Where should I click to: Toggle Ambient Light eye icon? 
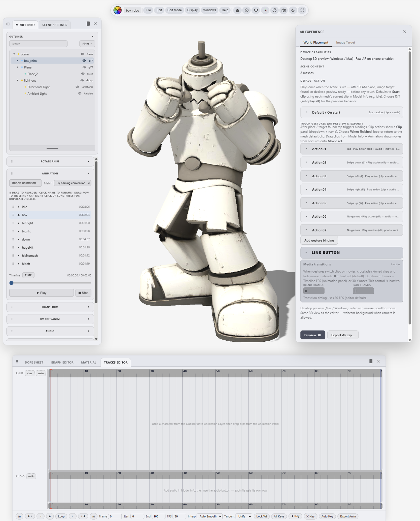80,93
